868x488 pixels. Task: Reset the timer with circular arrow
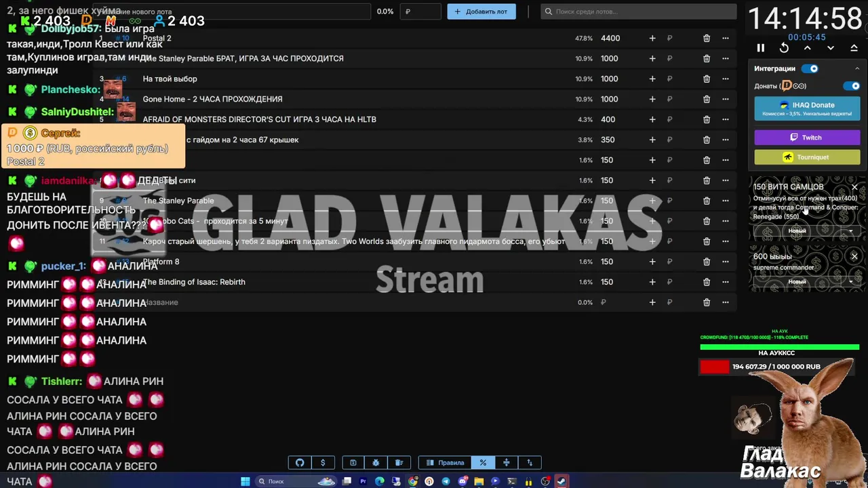click(784, 48)
